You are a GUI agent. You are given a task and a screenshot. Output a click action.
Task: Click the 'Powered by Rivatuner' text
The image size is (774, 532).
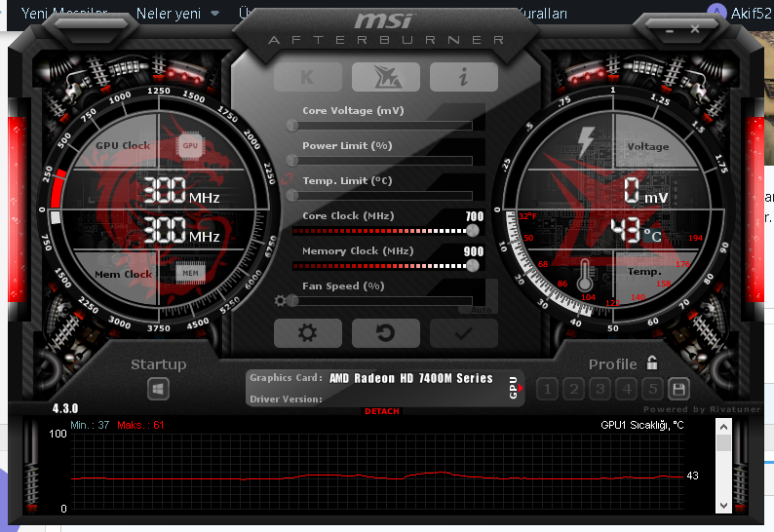tap(702, 409)
